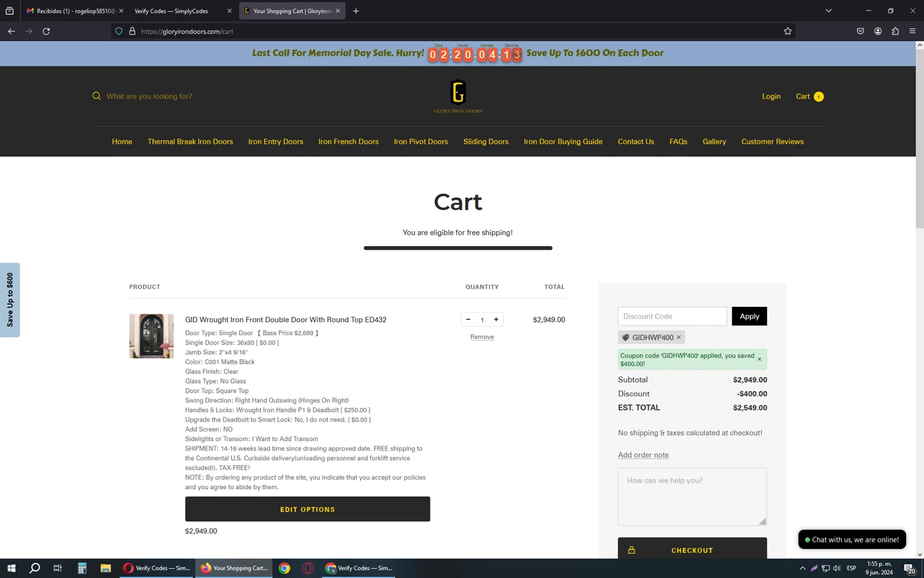
Task: Open the Firefox account icon
Action: [878, 31]
